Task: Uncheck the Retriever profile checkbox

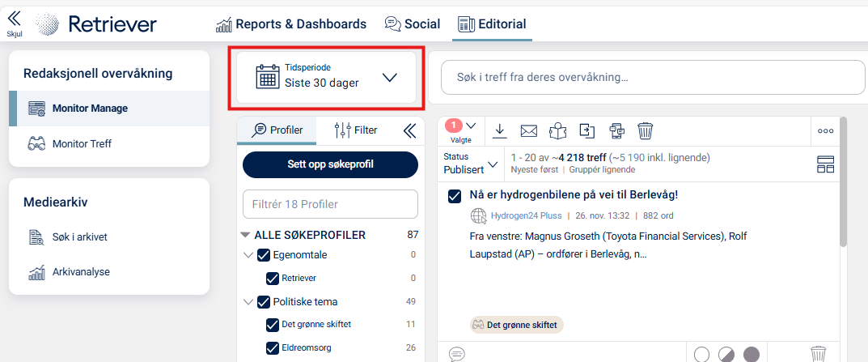Action: click(x=273, y=279)
